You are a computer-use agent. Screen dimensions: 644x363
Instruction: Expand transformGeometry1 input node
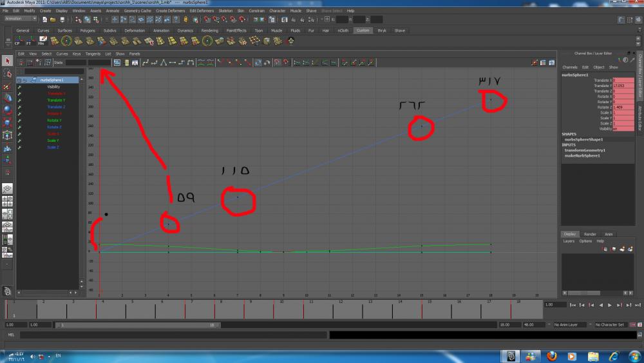click(585, 150)
